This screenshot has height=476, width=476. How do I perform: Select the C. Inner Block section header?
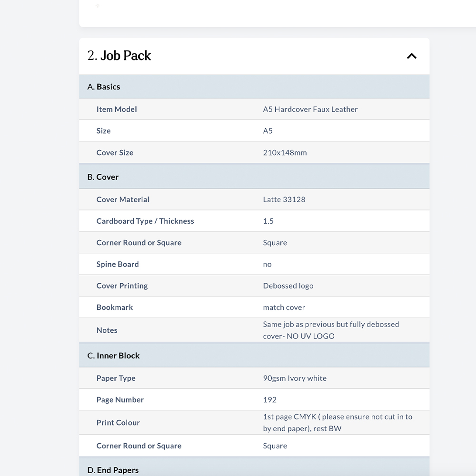click(254, 356)
